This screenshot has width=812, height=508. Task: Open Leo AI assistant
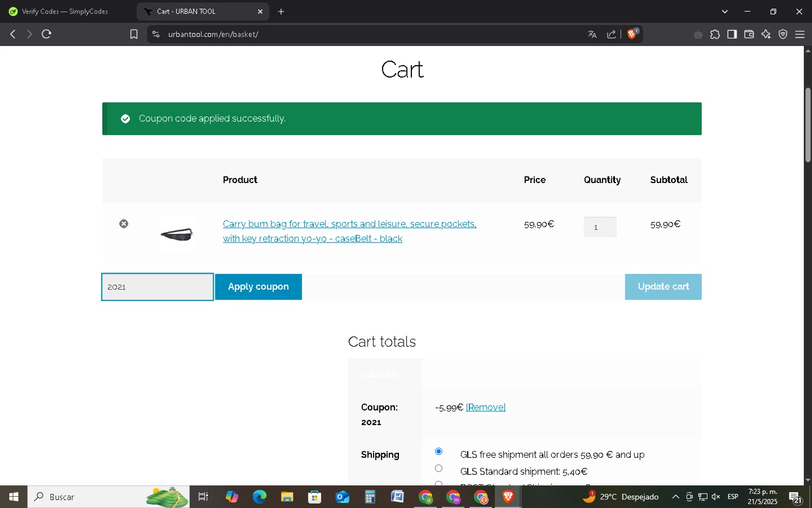click(x=766, y=34)
